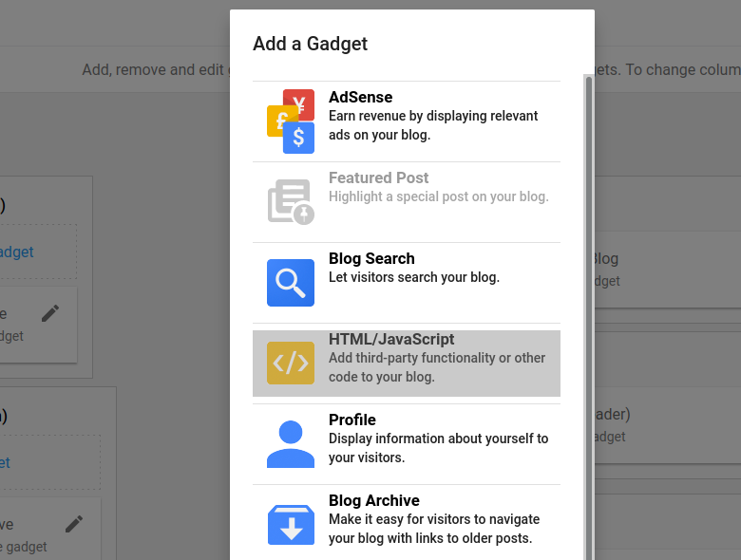Click the 'Add a Gadget' dialog heading

(310, 44)
